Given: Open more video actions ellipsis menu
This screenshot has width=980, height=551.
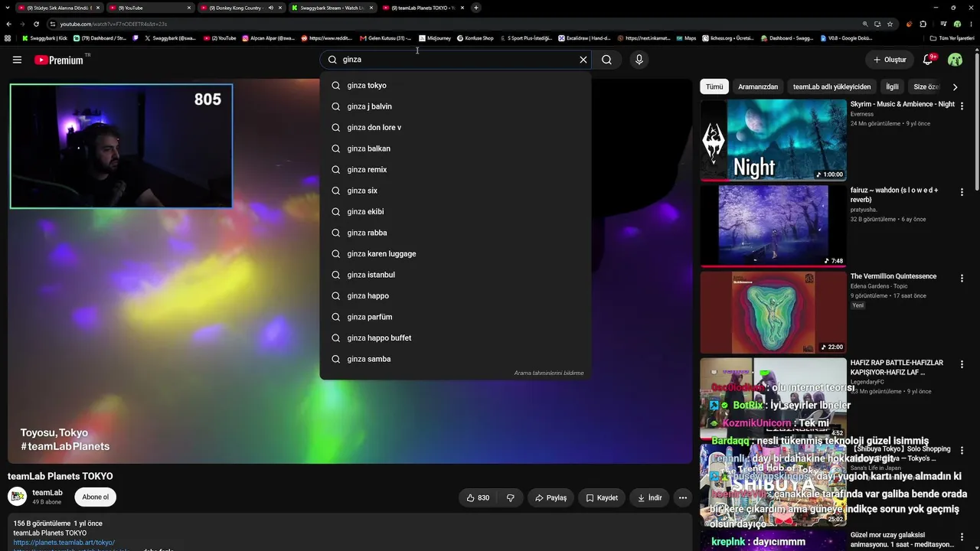Looking at the screenshot, I should click(683, 498).
